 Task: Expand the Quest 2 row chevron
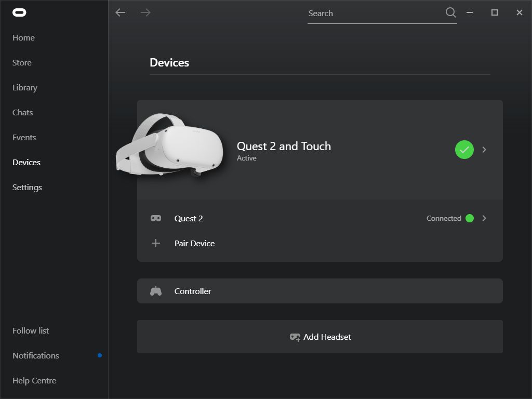[484, 218]
